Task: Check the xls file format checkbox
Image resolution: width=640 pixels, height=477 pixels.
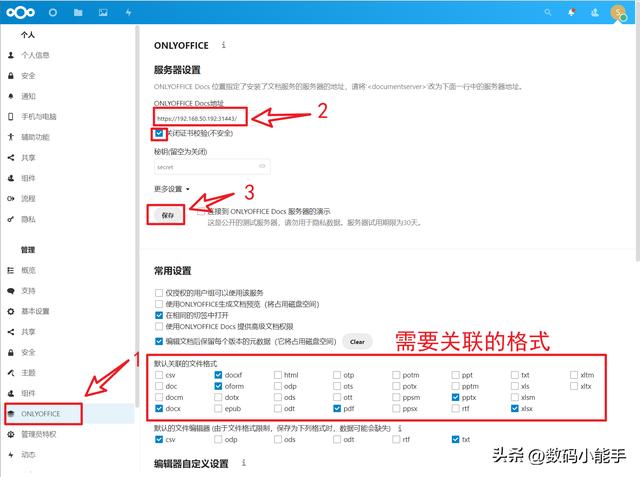Action: [515, 386]
